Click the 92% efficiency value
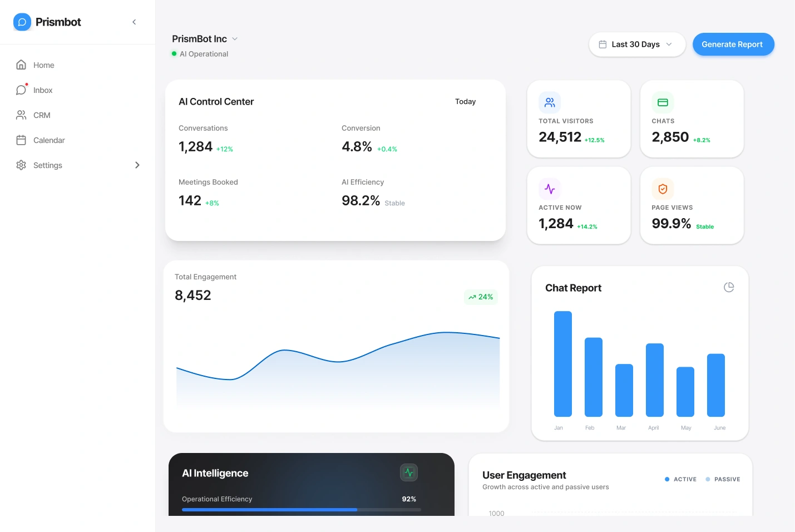This screenshot has width=795, height=532. point(409,499)
